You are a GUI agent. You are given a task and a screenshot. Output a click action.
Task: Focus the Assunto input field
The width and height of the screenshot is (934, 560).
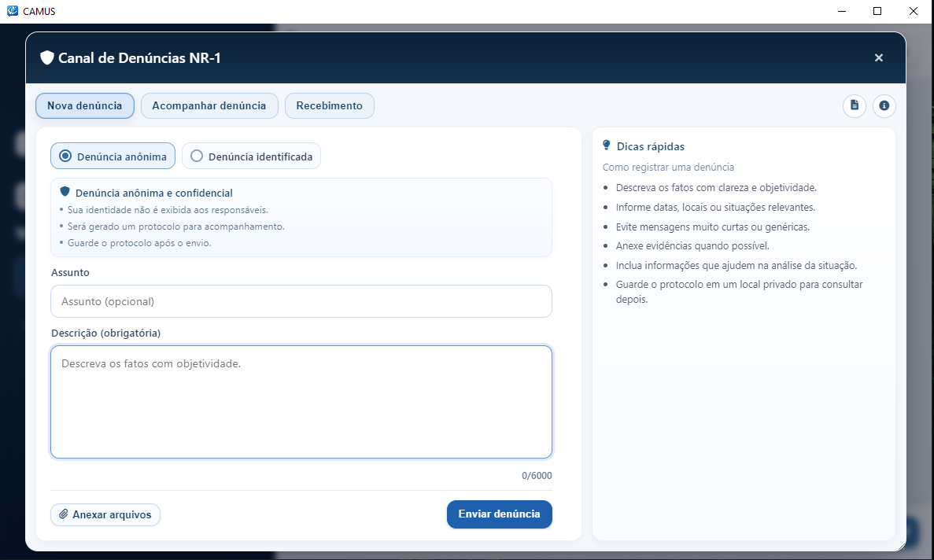(x=301, y=301)
